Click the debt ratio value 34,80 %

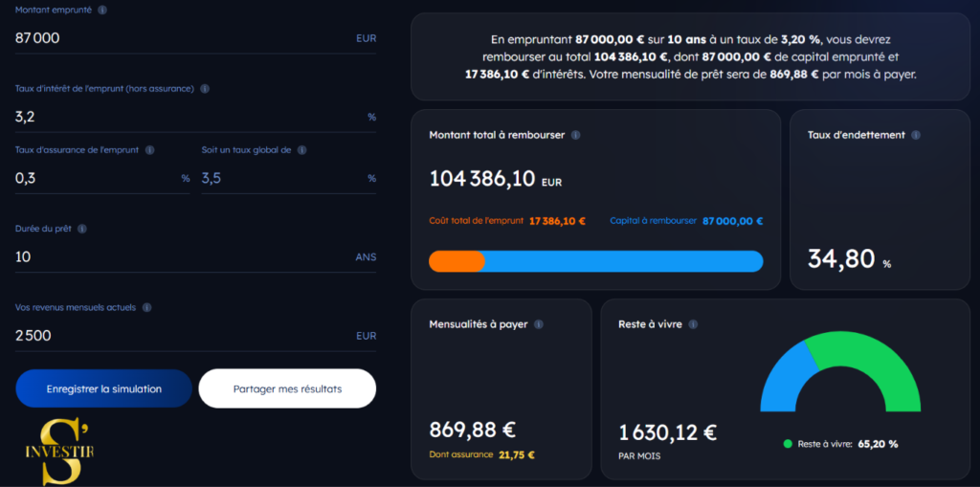(x=850, y=259)
